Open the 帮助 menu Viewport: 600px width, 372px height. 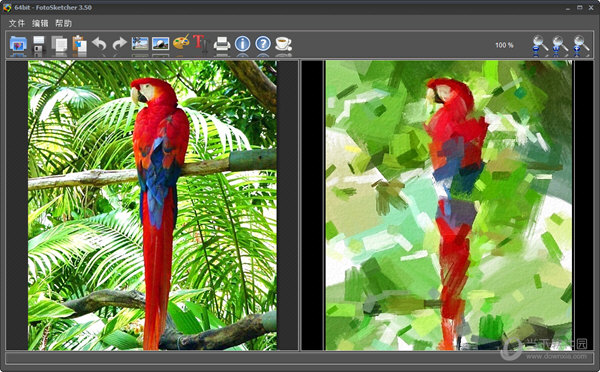pyautogui.click(x=64, y=23)
